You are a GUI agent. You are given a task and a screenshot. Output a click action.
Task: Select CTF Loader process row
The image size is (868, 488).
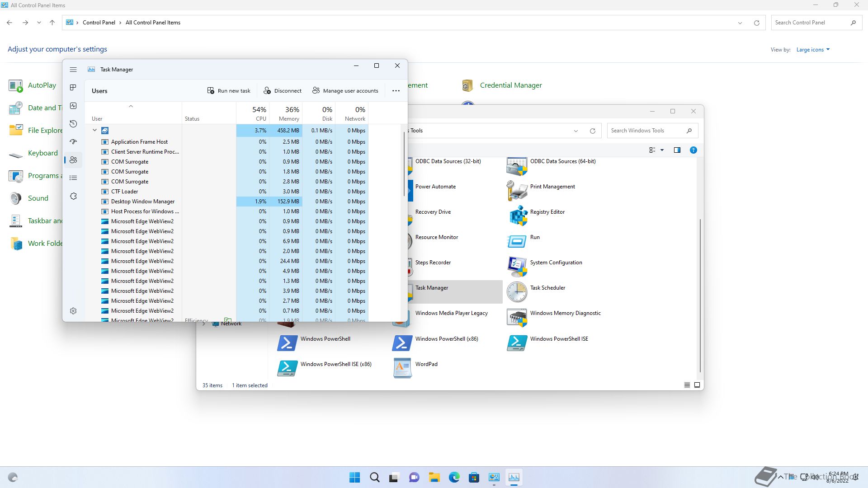(x=226, y=192)
